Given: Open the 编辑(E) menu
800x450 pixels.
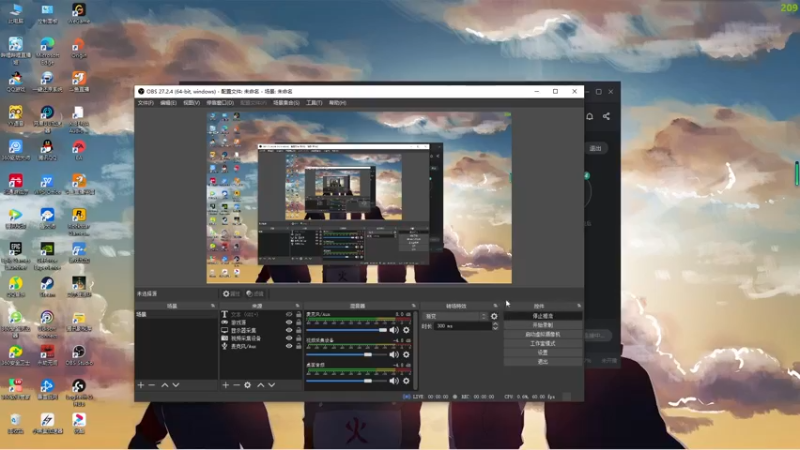Looking at the screenshot, I should pos(168,103).
